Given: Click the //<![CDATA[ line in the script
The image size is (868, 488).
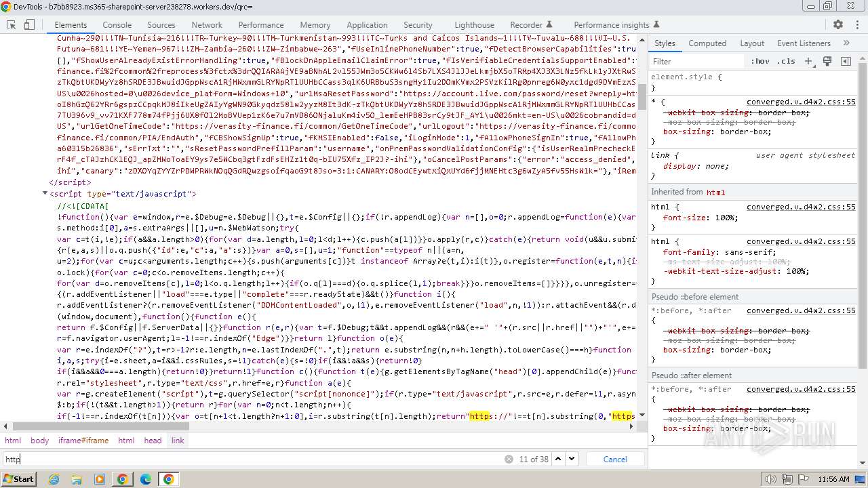Looking at the screenshot, I should tap(83, 205).
